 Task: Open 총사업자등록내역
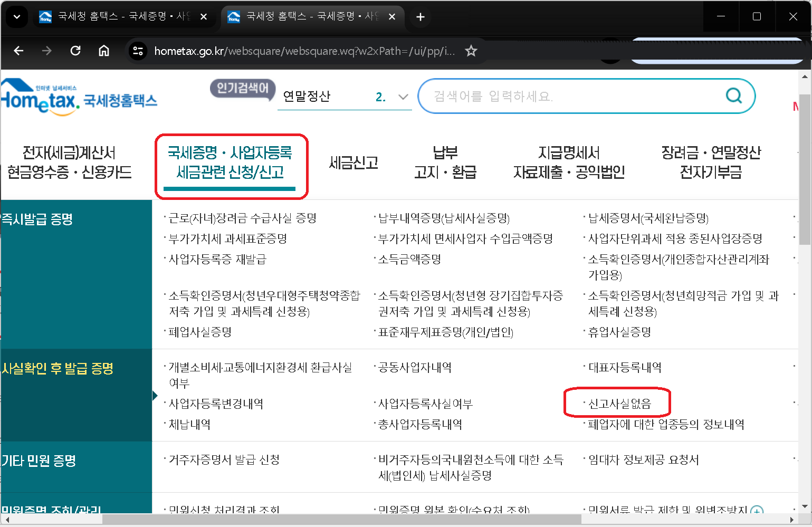[x=420, y=425]
